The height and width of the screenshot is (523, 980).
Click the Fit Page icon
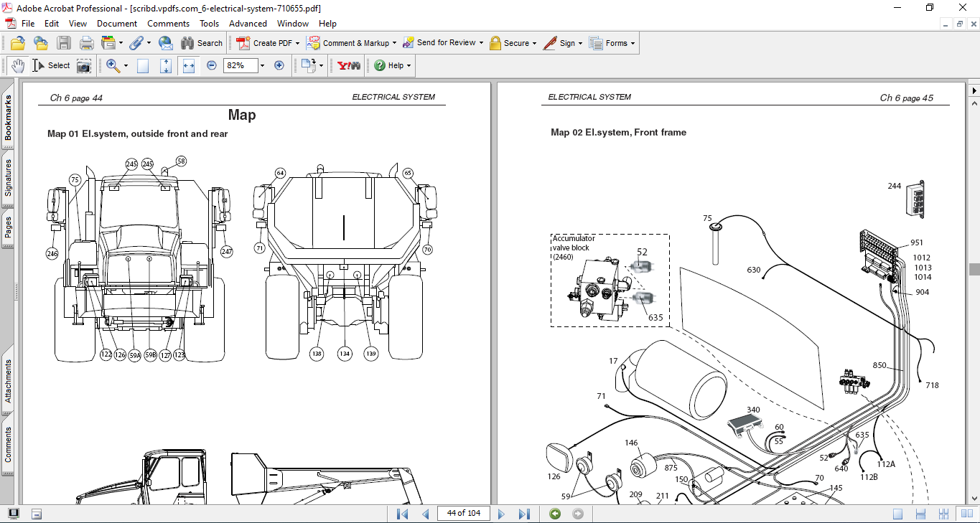point(166,65)
